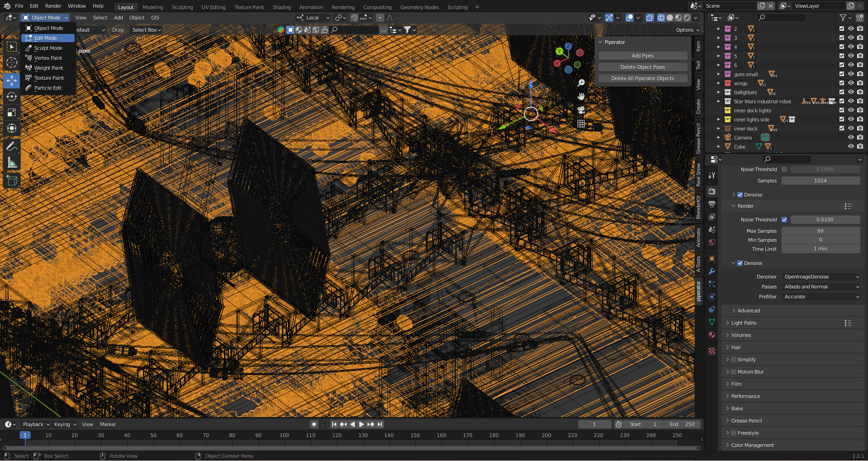This screenshot has width=868, height=461.
Task: Uncheck the Render Noise Threshold checkbox
Action: pyautogui.click(x=784, y=220)
